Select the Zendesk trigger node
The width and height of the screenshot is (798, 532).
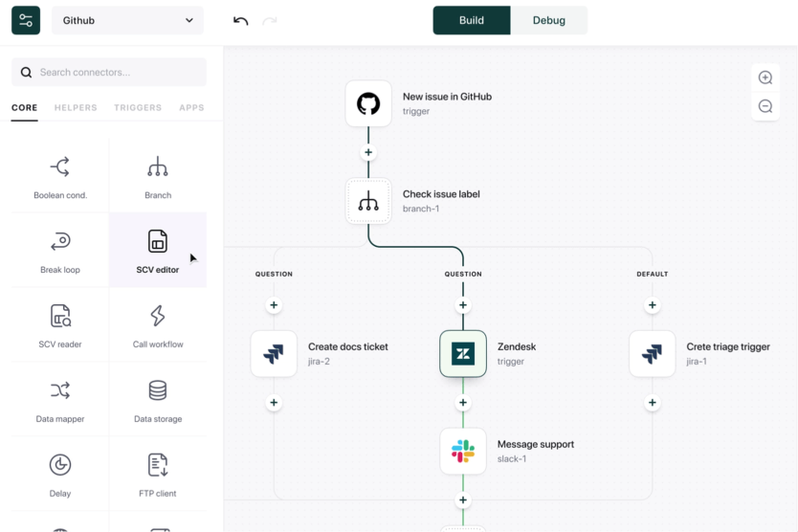point(463,354)
